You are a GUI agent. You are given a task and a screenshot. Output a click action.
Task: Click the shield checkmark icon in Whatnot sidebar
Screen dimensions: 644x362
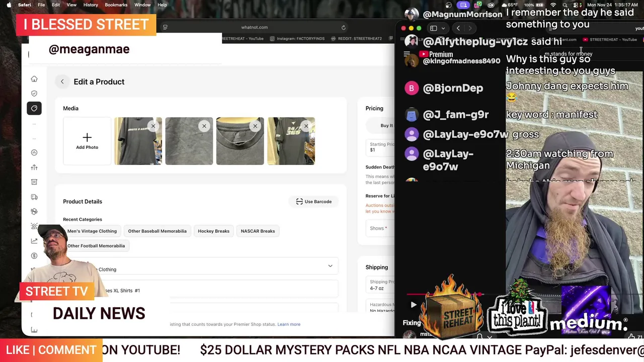[x=34, y=94]
